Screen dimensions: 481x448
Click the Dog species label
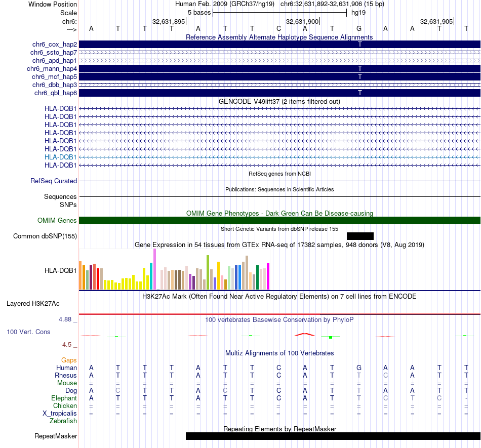pyautogui.click(x=71, y=391)
